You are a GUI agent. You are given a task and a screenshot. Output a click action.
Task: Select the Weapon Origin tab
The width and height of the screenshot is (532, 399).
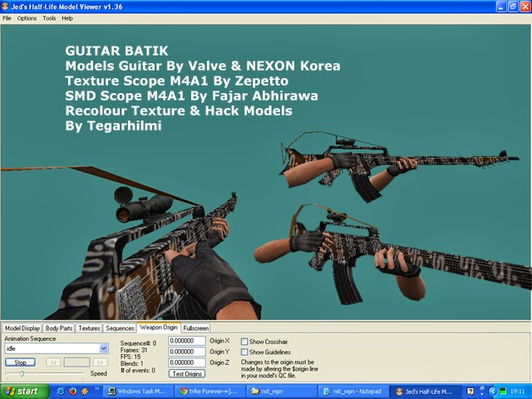click(x=159, y=328)
